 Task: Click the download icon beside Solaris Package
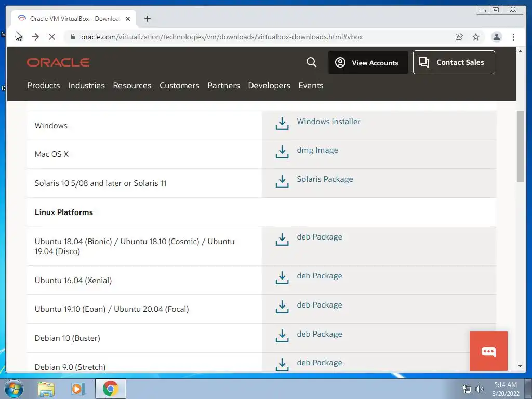[282, 181]
